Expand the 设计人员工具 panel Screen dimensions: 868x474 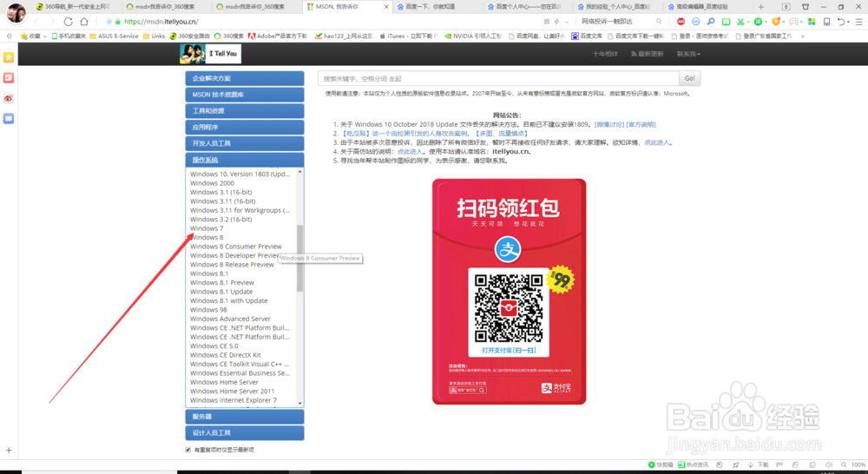point(245,433)
